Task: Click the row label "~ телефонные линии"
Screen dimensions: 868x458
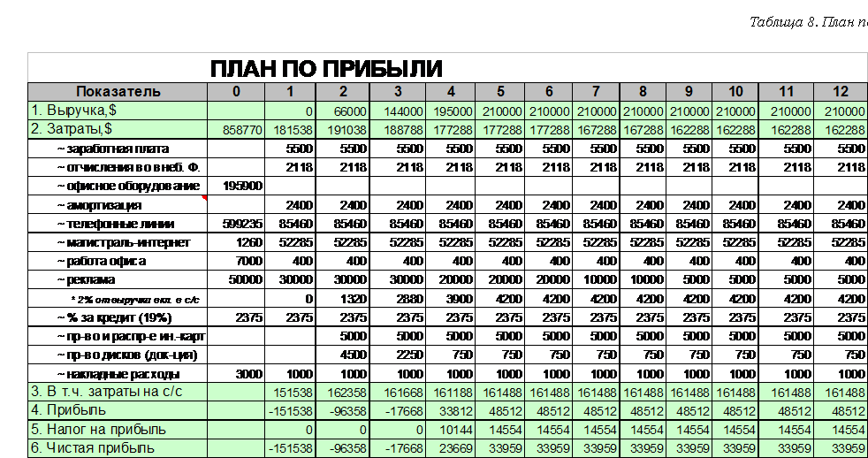Action: pyautogui.click(x=115, y=224)
